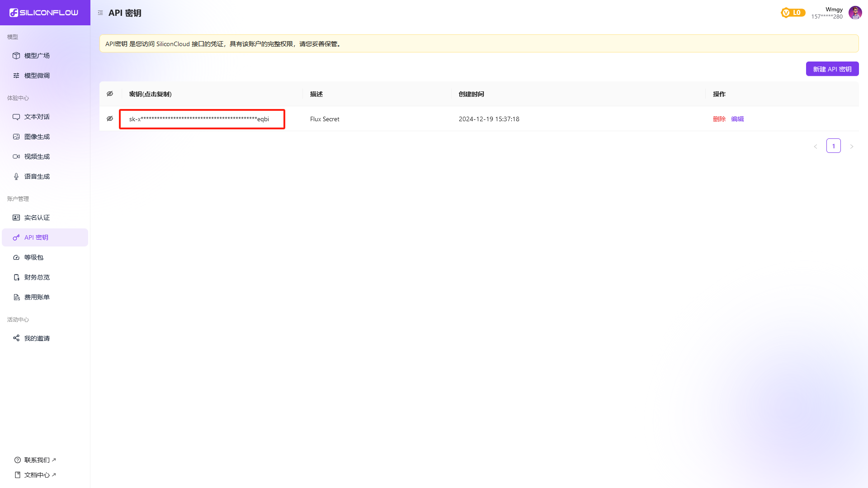
Task: Go to next page arrow
Action: coord(852,146)
